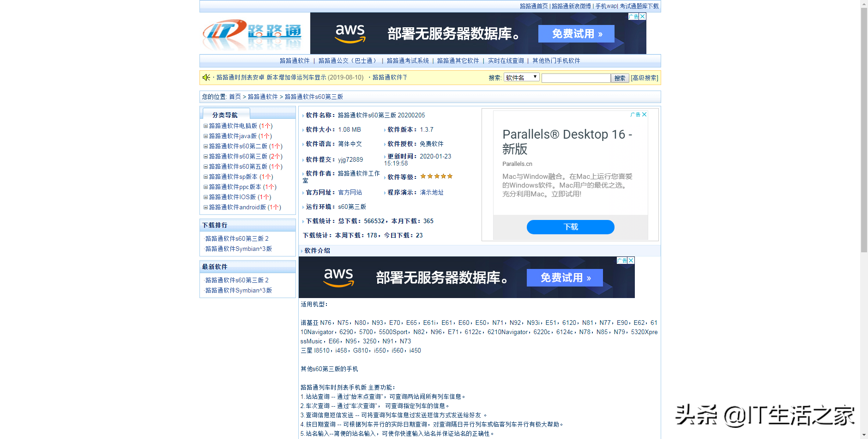Open 路路通软件Symbian^3版 under 下载排行
The image size is (868, 439).
pos(239,249)
